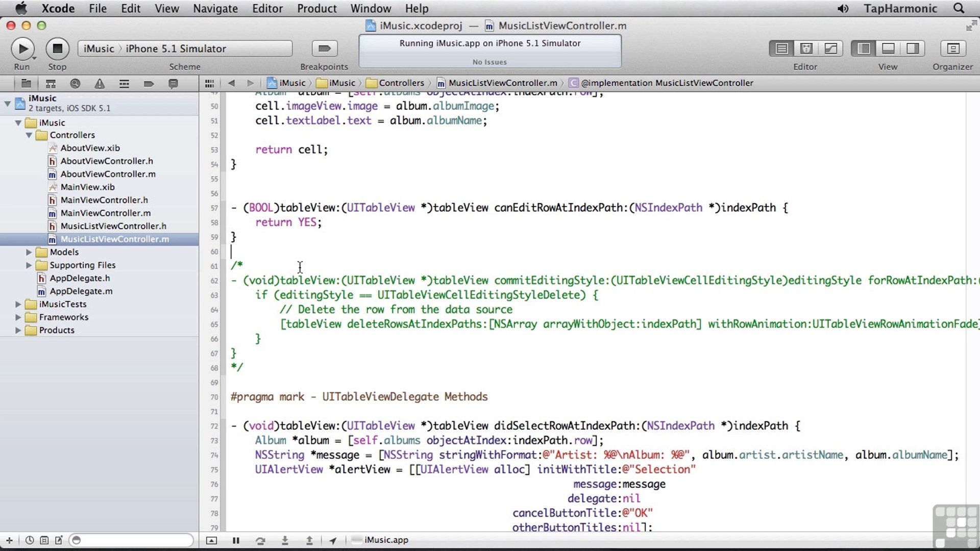Show only unsaved files filter
This screenshot has height=551, width=980.
pyautogui.click(x=59, y=540)
